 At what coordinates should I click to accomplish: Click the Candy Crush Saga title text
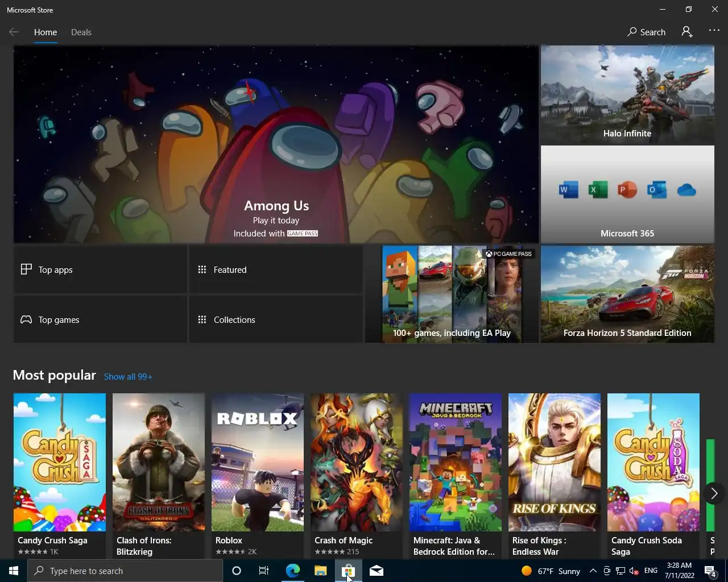52,541
